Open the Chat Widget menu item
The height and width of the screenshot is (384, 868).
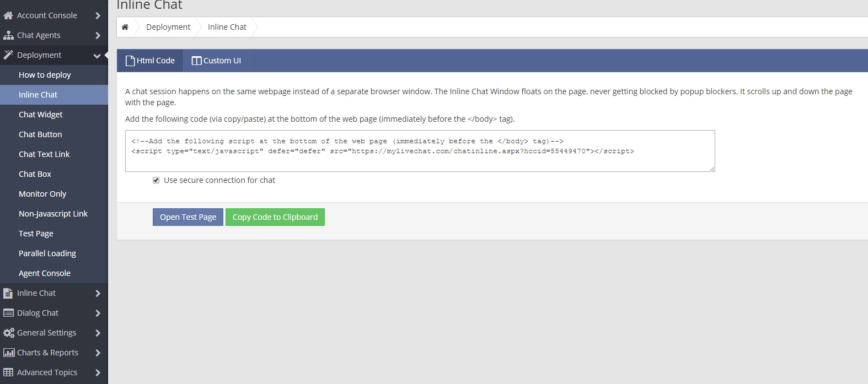coord(54,115)
